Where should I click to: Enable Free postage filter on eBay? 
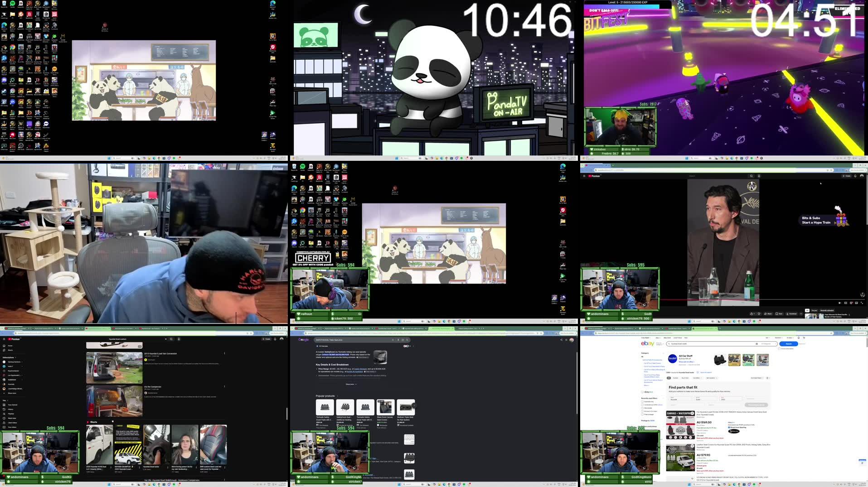click(642, 415)
